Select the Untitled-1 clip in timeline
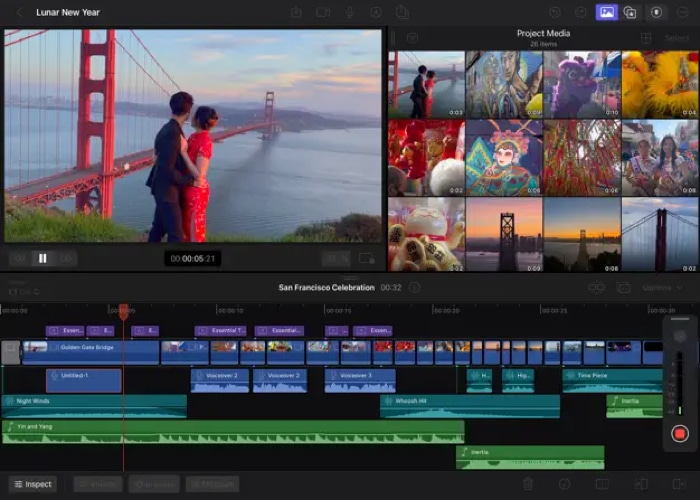The image size is (700, 500). coord(84,380)
